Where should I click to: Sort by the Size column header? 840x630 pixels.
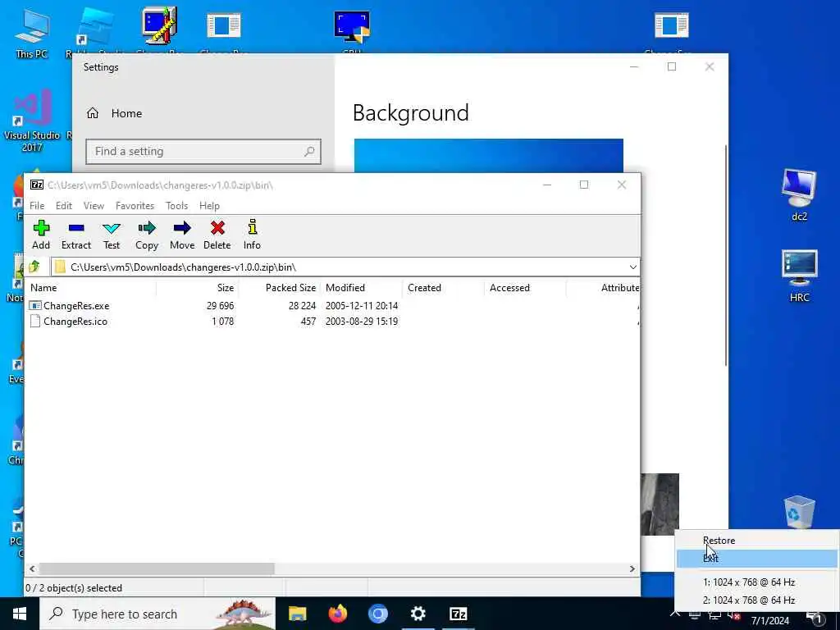(x=197, y=288)
